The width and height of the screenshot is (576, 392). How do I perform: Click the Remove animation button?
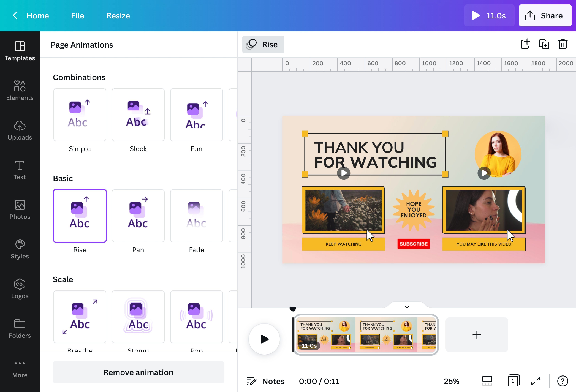pos(138,372)
